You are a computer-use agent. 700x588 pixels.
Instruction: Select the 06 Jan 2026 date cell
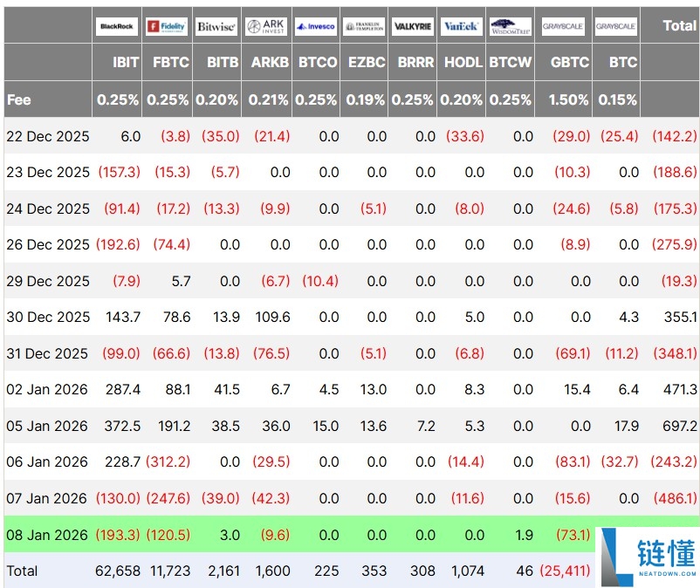[47, 462]
